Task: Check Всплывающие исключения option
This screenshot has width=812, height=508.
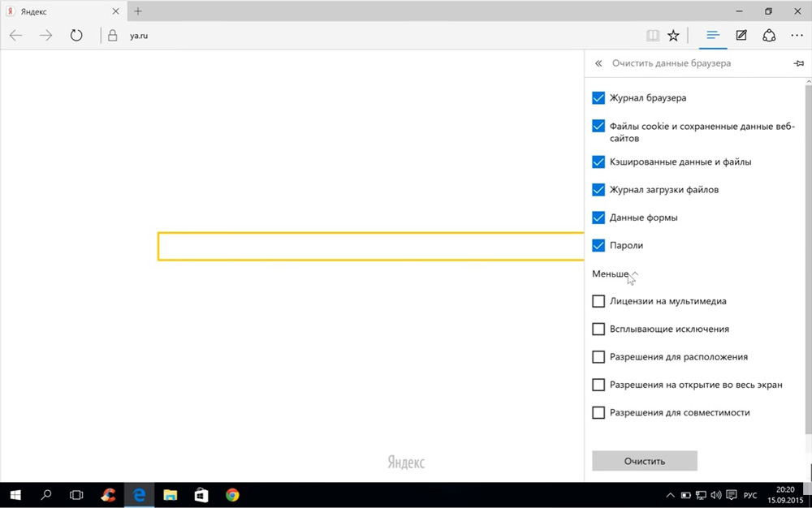Action: click(x=598, y=329)
